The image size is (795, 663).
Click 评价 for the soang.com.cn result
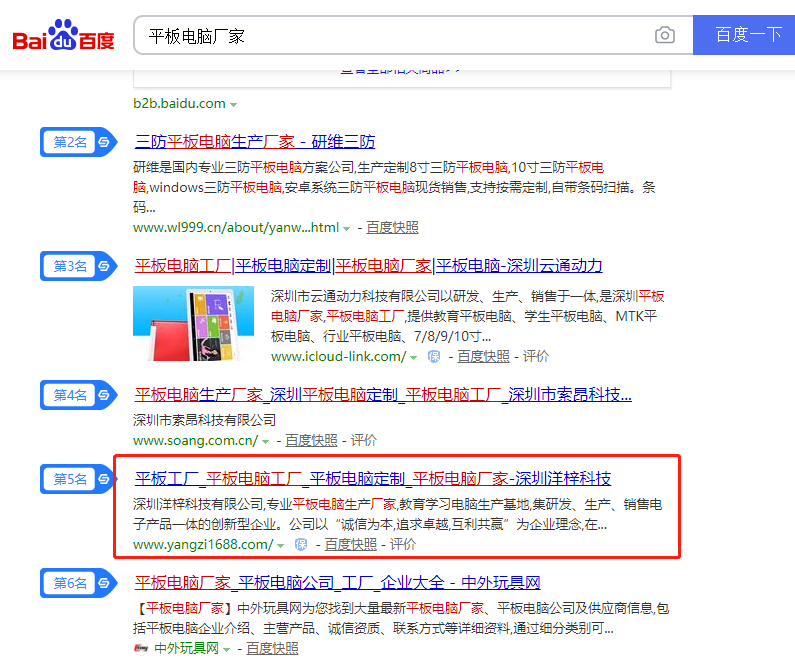364,440
